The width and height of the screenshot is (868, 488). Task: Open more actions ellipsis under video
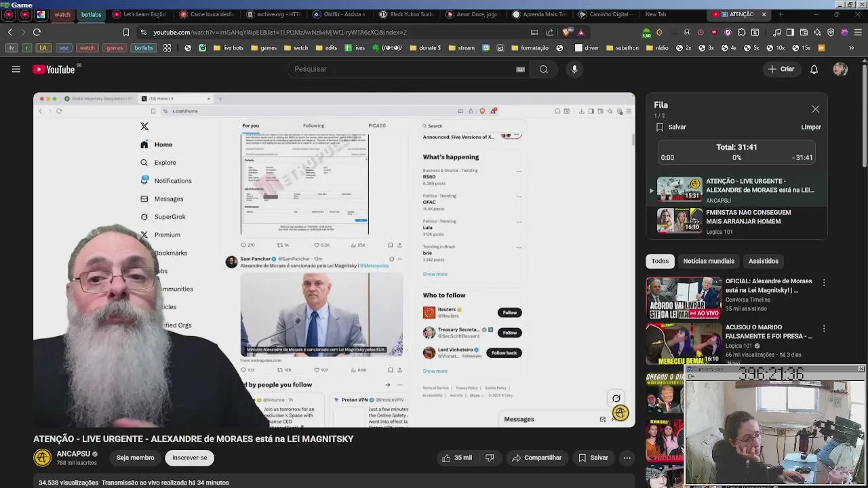coord(627,458)
